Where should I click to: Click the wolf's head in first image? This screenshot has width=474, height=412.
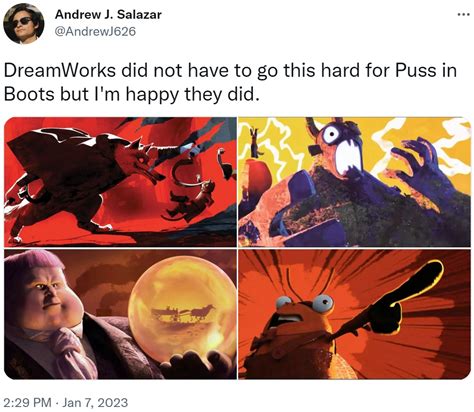(140, 159)
